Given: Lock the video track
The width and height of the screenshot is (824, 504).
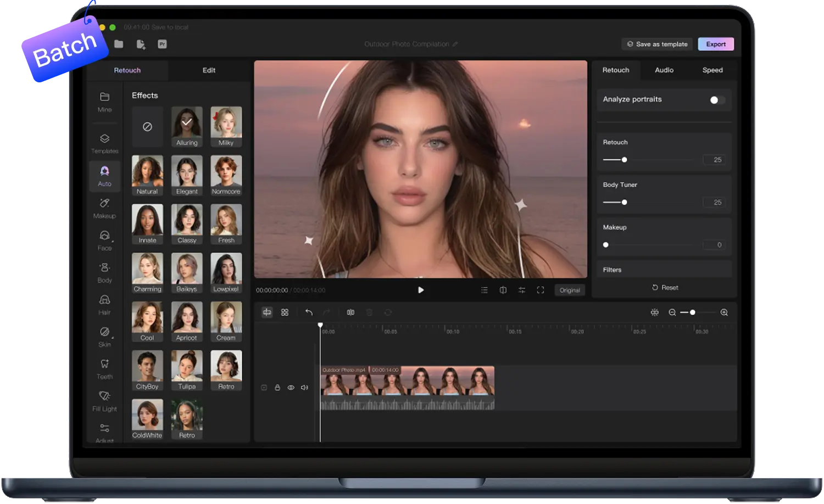Looking at the screenshot, I should pyautogui.click(x=277, y=388).
